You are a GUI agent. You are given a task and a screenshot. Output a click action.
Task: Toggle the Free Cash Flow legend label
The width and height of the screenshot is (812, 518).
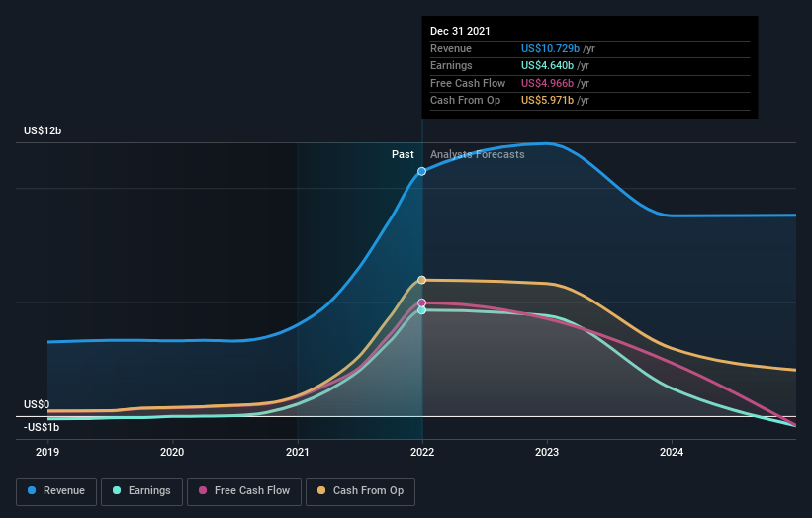coord(252,490)
